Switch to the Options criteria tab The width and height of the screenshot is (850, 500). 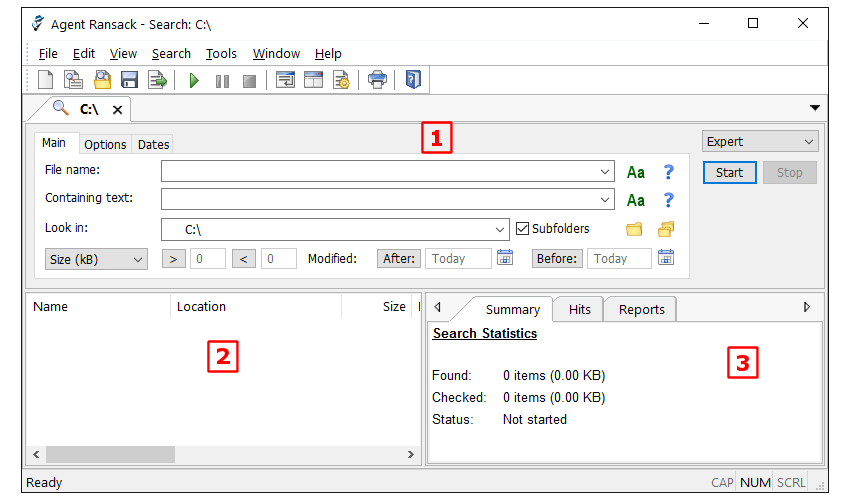(x=105, y=144)
